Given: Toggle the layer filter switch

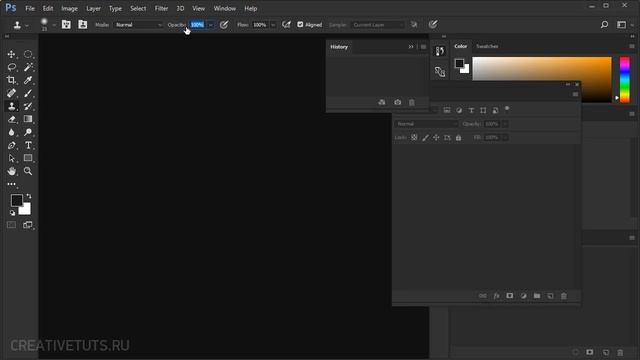Looking at the screenshot, I should [507, 109].
